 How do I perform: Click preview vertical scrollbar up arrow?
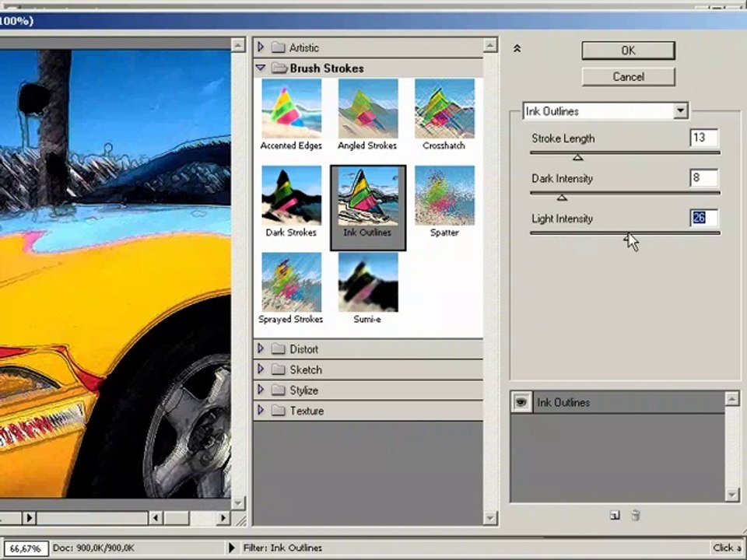point(238,45)
